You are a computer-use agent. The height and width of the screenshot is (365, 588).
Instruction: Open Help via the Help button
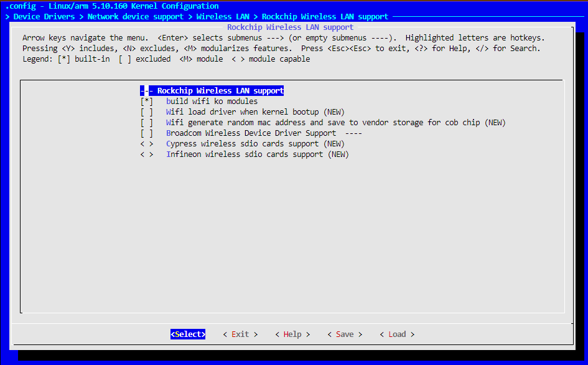292,334
